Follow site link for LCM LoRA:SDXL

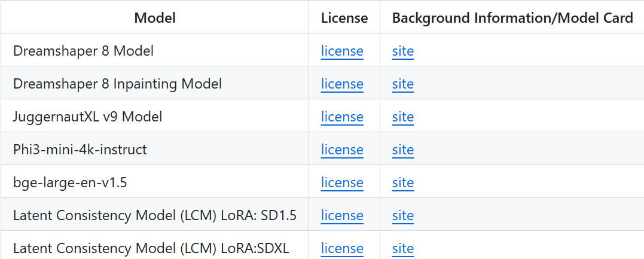(x=402, y=248)
